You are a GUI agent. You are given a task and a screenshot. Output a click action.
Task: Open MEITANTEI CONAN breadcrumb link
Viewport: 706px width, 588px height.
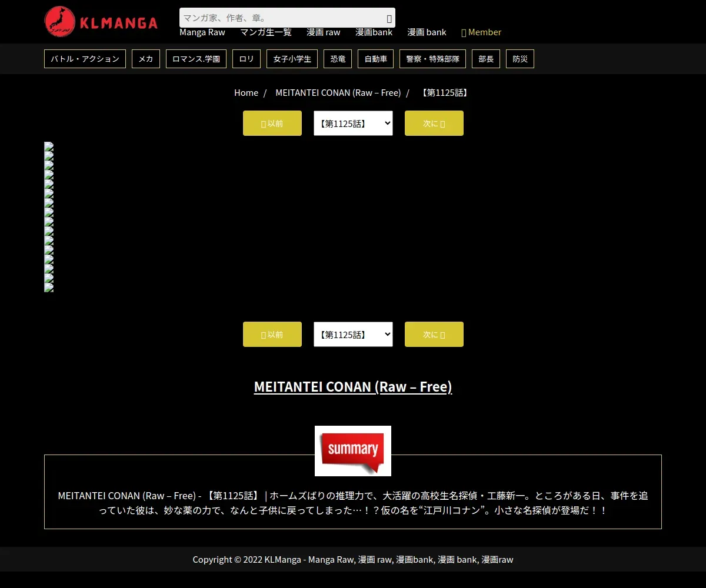(x=338, y=93)
